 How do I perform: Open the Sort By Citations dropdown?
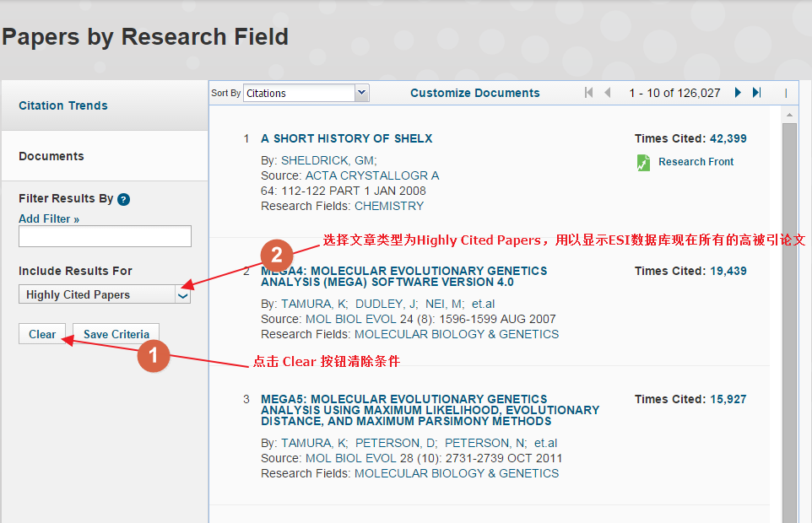[x=306, y=93]
